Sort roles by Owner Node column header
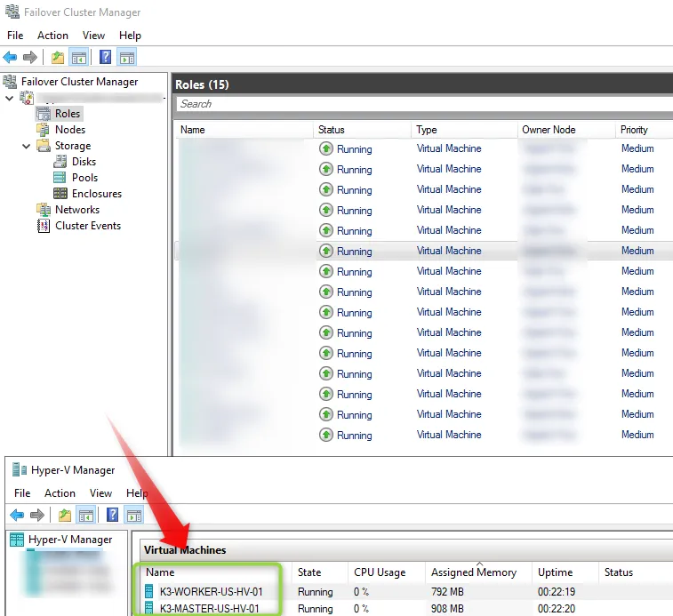 566,130
